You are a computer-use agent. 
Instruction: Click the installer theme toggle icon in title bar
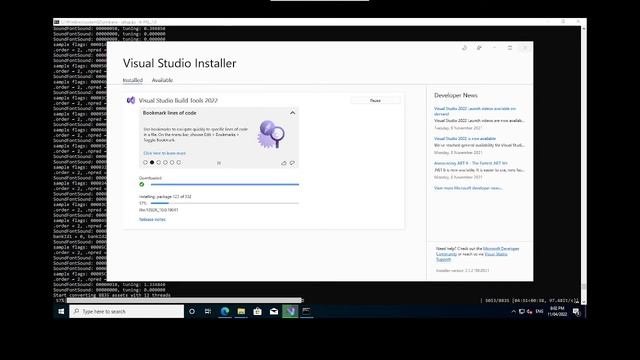click(x=464, y=48)
